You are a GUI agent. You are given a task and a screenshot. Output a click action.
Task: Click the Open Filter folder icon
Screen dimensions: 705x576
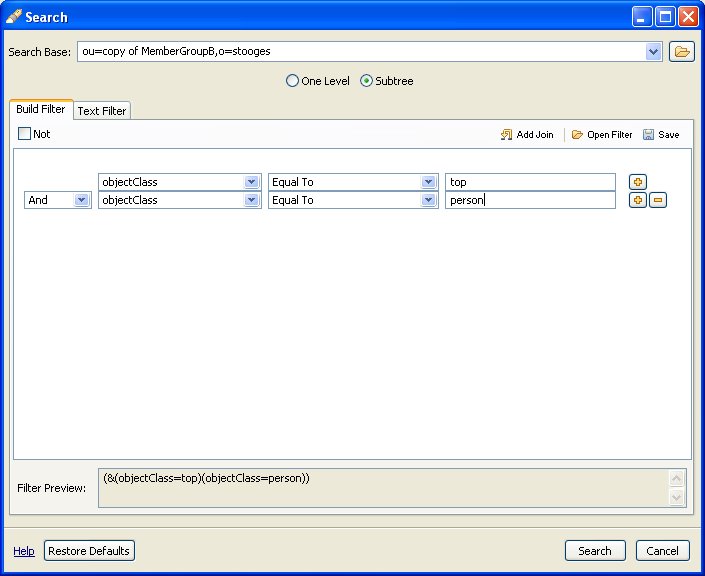577,135
